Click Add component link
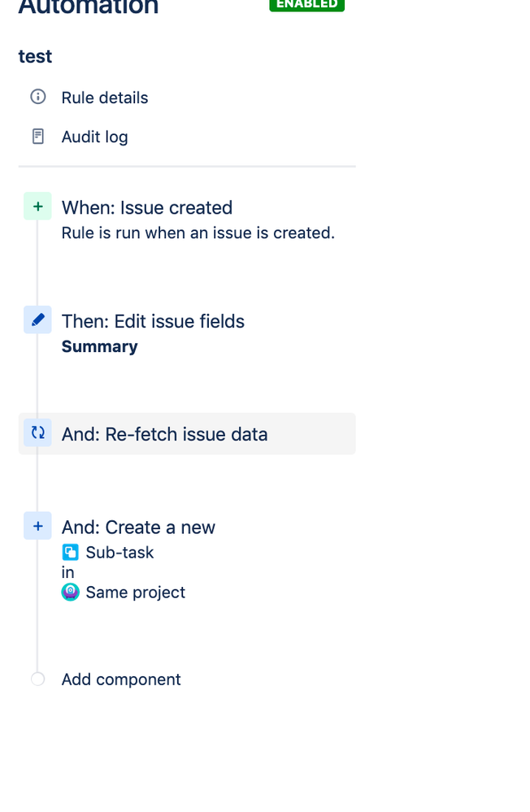Viewport: 530px width, 812px height. 121,680
